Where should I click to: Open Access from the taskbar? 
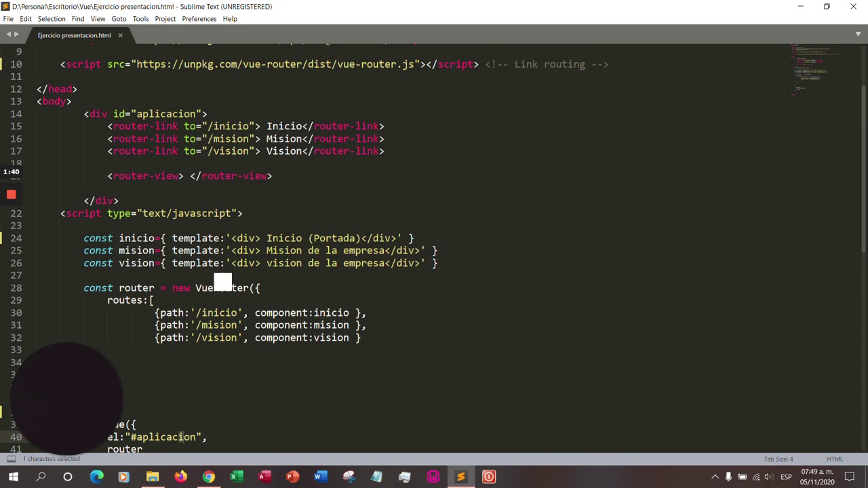[x=264, y=477]
